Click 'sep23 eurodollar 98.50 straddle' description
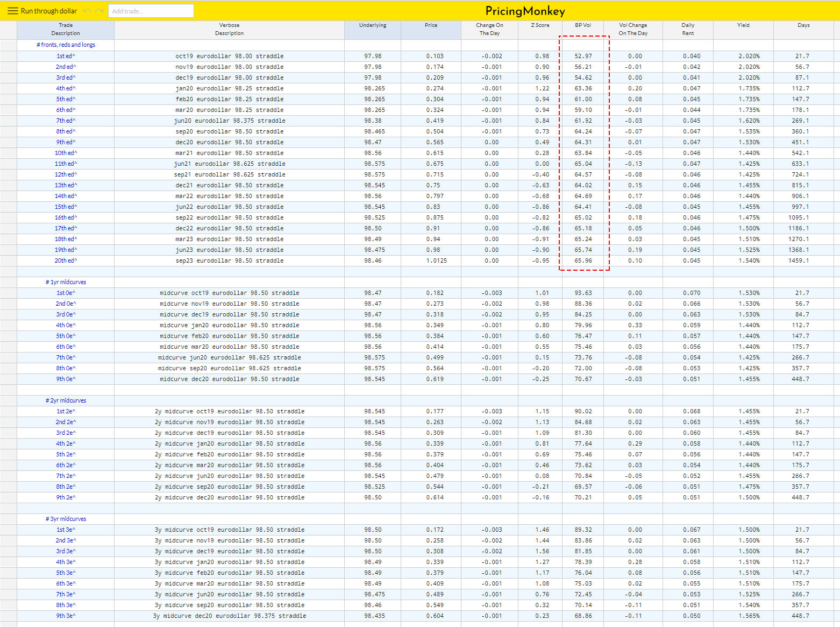 pyautogui.click(x=229, y=260)
